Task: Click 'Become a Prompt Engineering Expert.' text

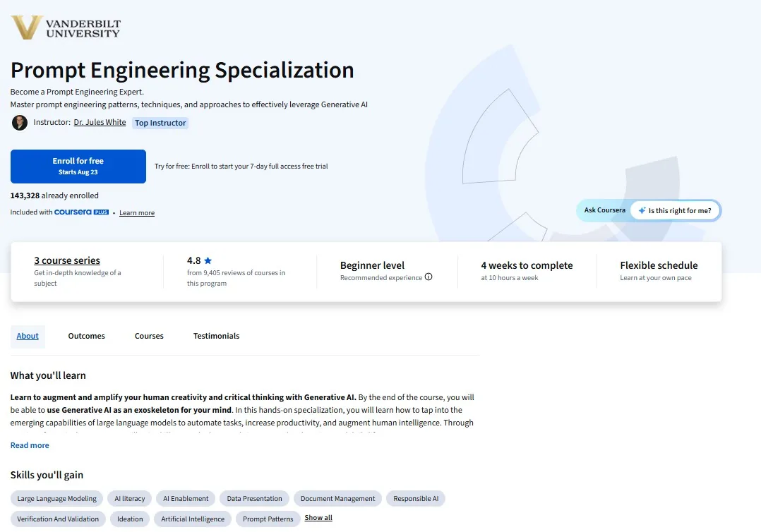Action: pyautogui.click(x=77, y=92)
